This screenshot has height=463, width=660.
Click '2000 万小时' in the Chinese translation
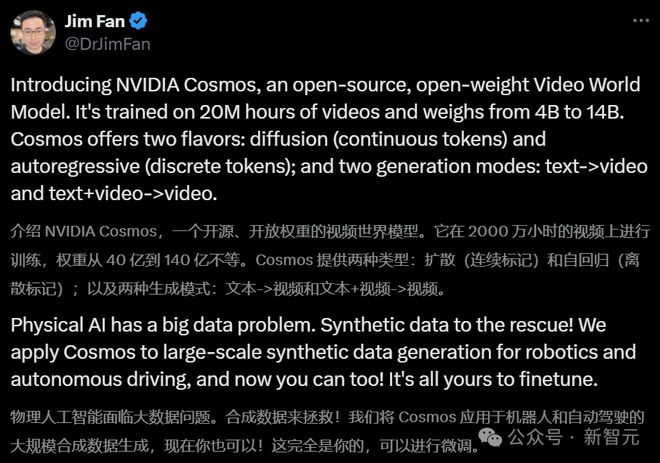(x=511, y=232)
